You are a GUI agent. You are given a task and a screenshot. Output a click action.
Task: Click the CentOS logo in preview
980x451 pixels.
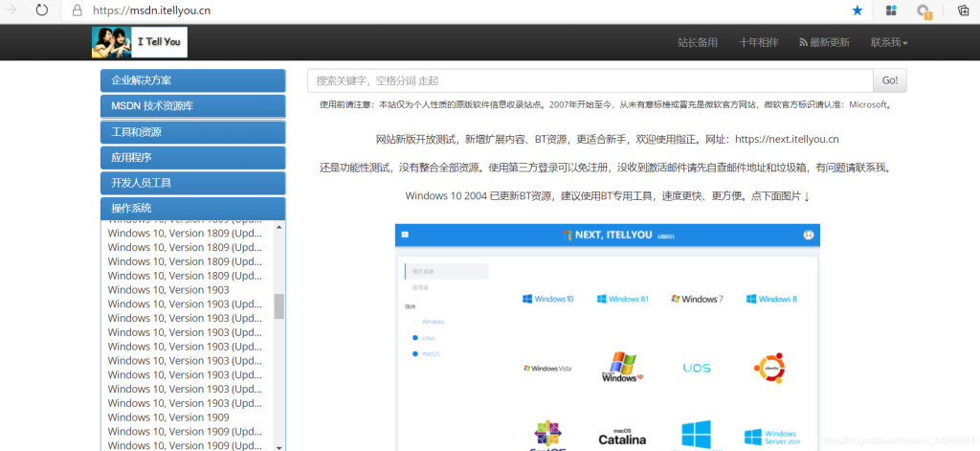pos(548,436)
